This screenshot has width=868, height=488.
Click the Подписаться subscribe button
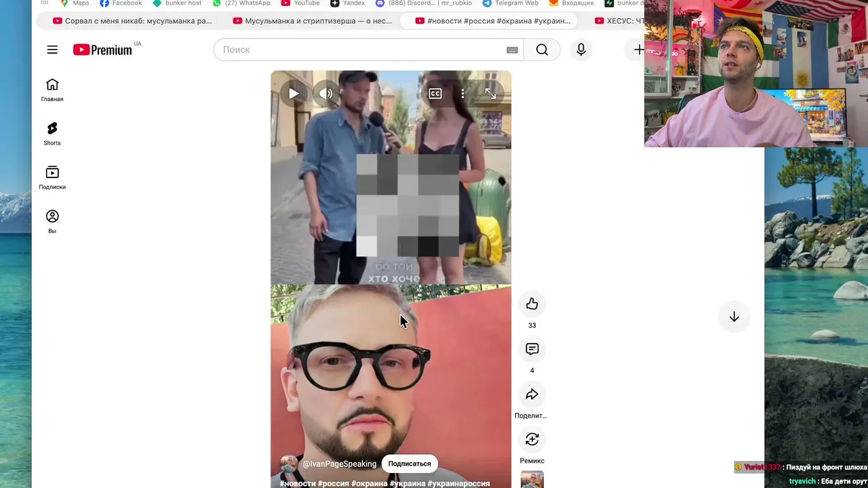click(410, 464)
